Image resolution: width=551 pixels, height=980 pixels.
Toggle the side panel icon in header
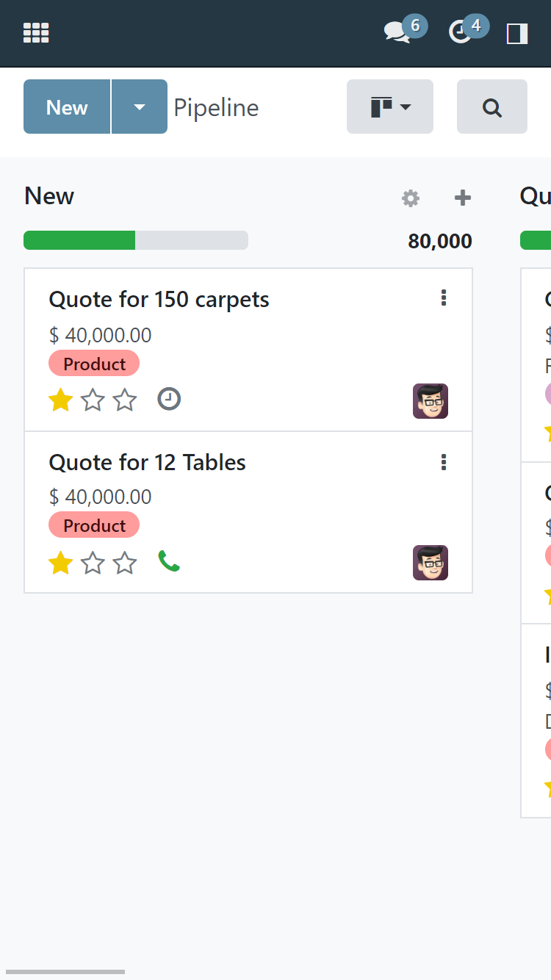click(x=517, y=33)
